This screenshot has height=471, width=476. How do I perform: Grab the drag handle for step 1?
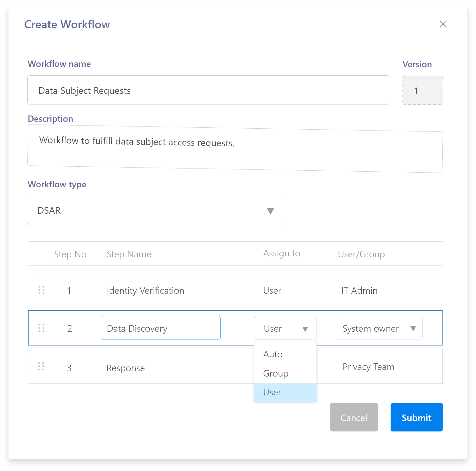(x=41, y=290)
